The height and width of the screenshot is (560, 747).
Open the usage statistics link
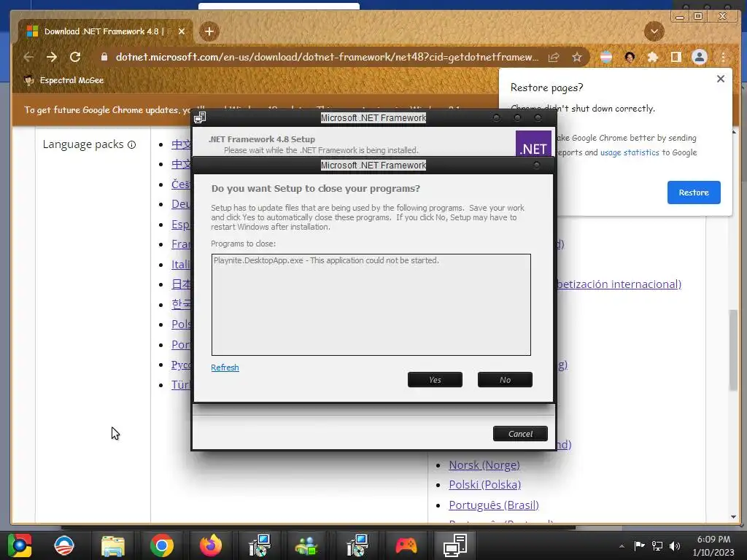coord(630,152)
